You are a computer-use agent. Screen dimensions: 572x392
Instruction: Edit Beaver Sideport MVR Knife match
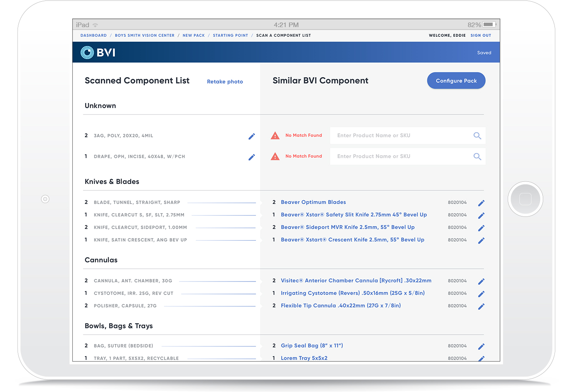pyautogui.click(x=481, y=228)
